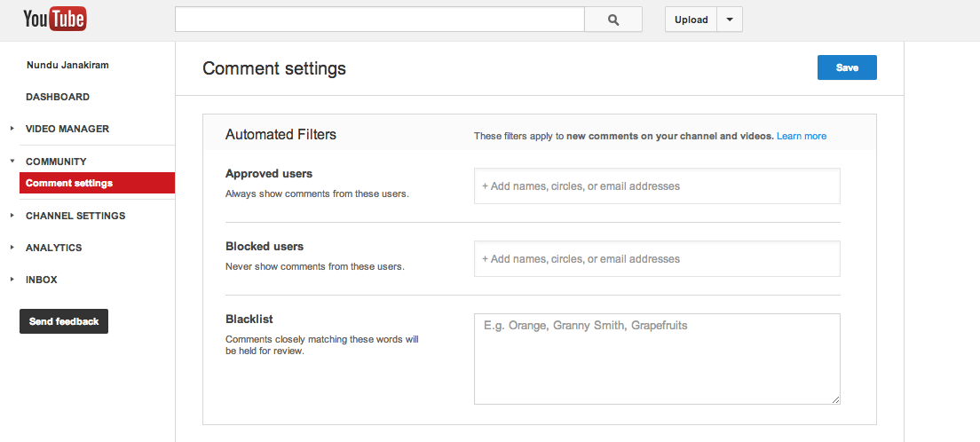The image size is (980, 442).
Task: Expand the Inbox section arrow
Action: pyautogui.click(x=12, y=280)
